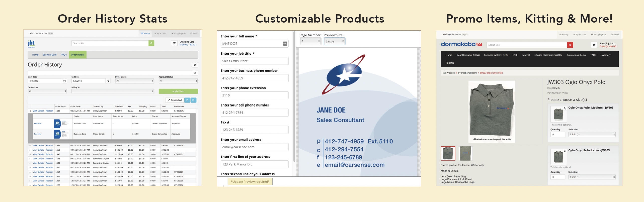This screenshot has width=644, height=202.
Task: Open the Preview Size dropdown set to Large
Action: pyautogui.click(x=335, y=41)
